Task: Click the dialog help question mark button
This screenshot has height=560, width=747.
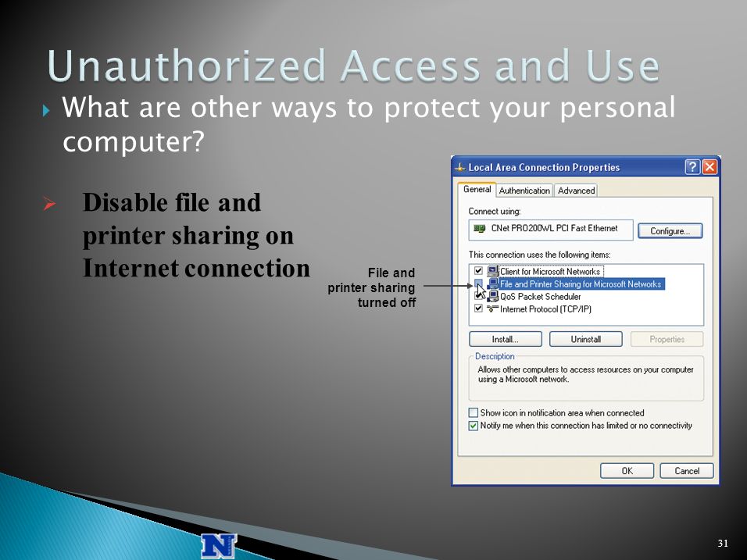Action: tap(692, 167)
